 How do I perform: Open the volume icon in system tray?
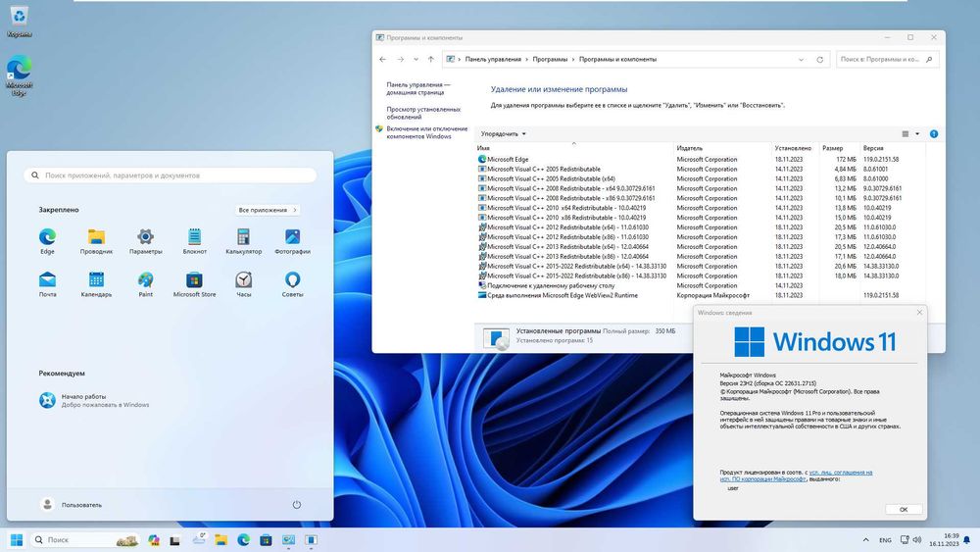point(917,539)
